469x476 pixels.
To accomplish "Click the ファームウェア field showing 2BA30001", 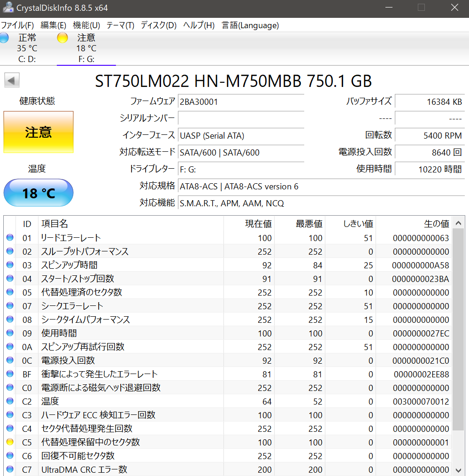I will click(241, 101).
